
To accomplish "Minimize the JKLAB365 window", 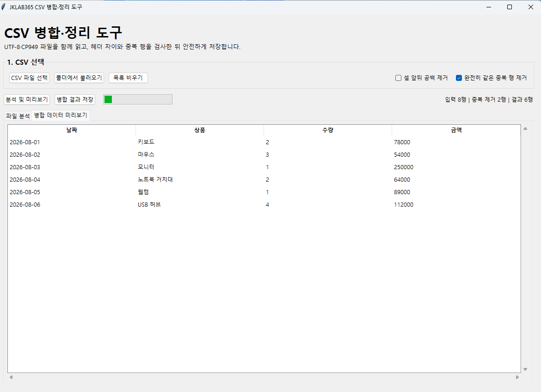I will [489, 7].
